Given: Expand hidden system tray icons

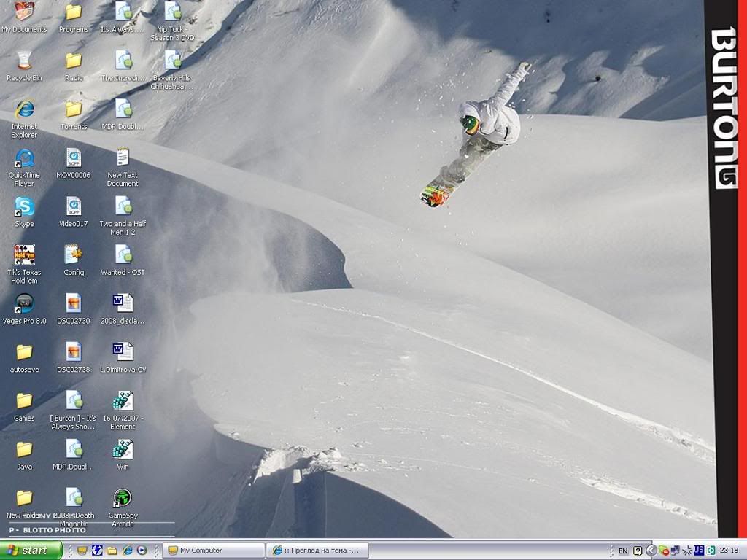Looking at the screenshot, I should (x=651, y=551).
